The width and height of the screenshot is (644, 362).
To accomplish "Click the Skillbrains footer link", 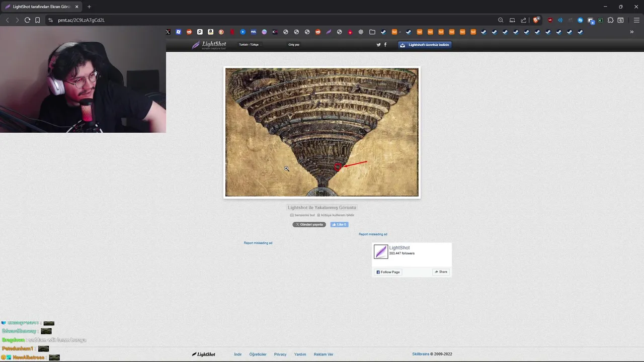I will point(421,354).
